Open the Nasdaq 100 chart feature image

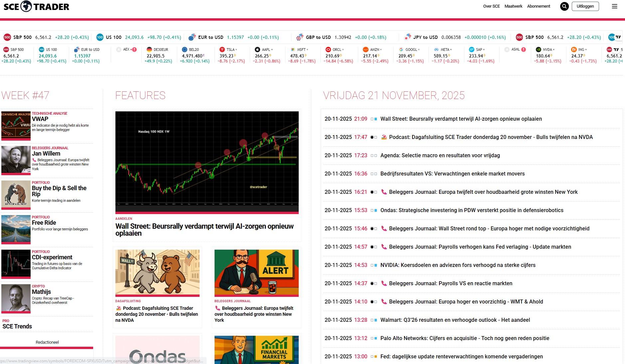[x=207, y=162]
